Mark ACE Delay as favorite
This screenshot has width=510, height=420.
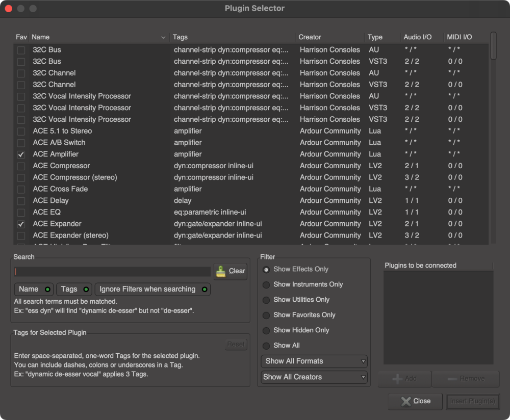21,201
